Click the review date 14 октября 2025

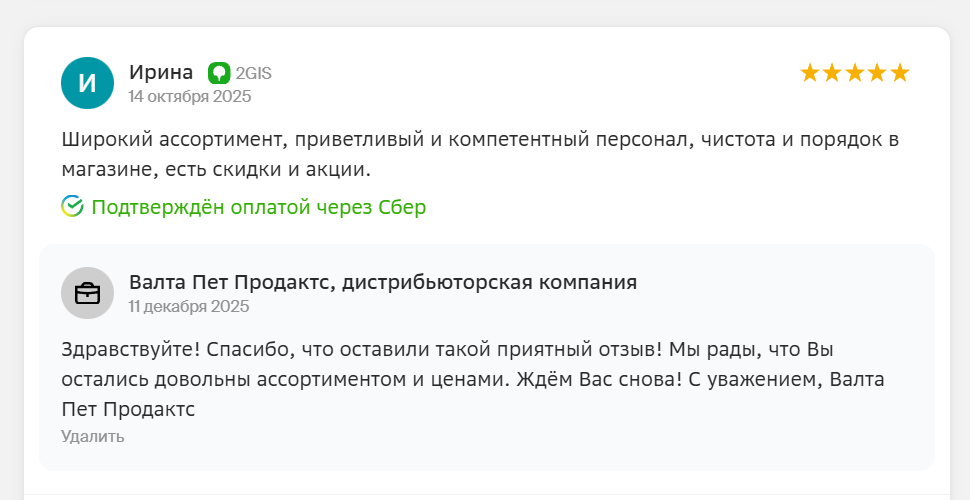click(190, 97)
